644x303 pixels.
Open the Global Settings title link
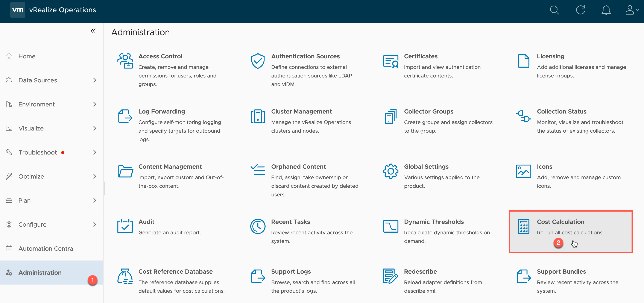click(x=426, y=167)
